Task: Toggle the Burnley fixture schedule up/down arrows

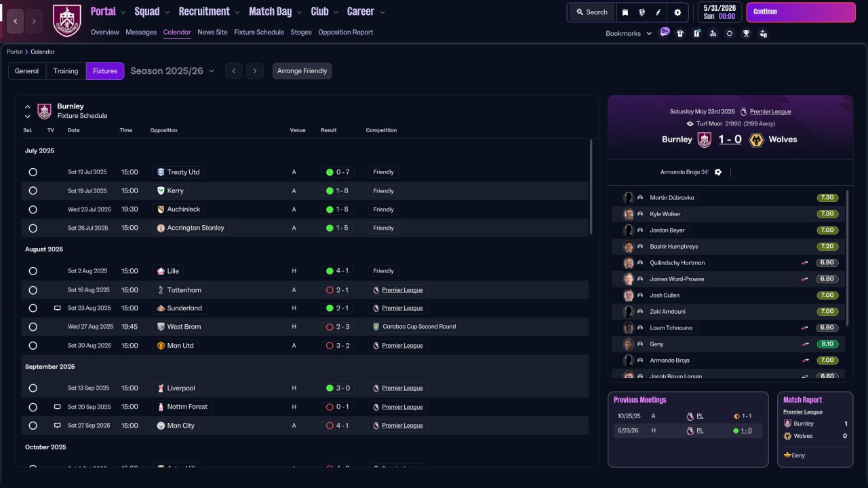Action: (x=27, y=111)
